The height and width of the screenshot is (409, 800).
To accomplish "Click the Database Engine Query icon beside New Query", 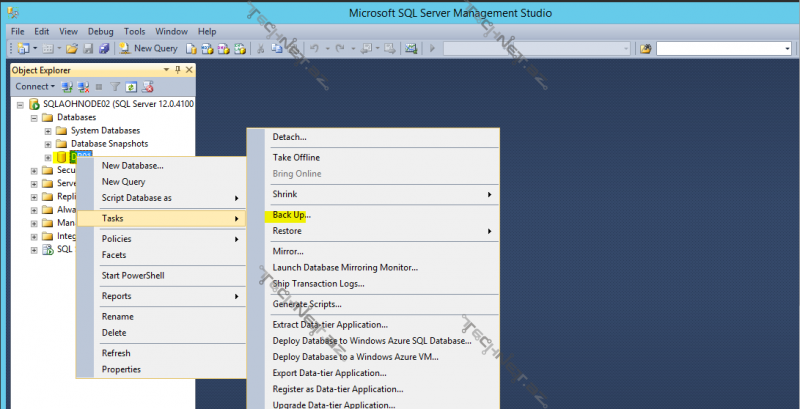I will point(193,48).
